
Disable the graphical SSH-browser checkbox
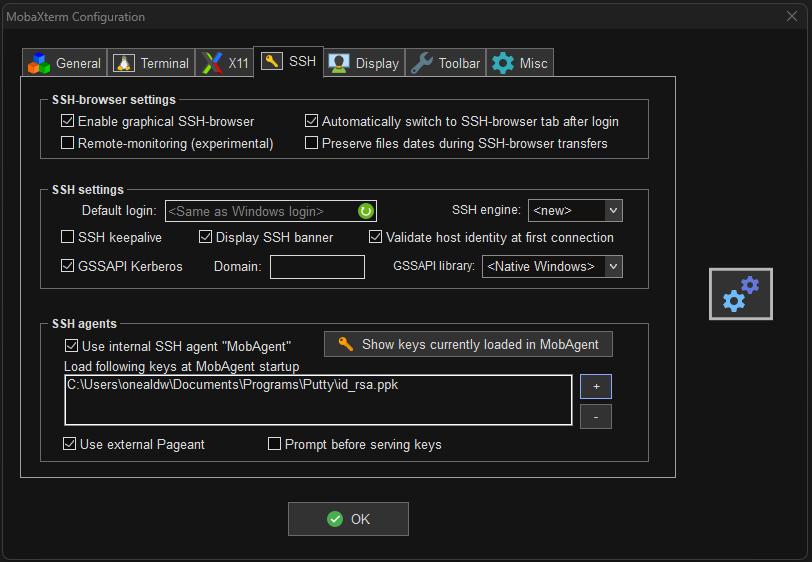(x=68, y=121)
